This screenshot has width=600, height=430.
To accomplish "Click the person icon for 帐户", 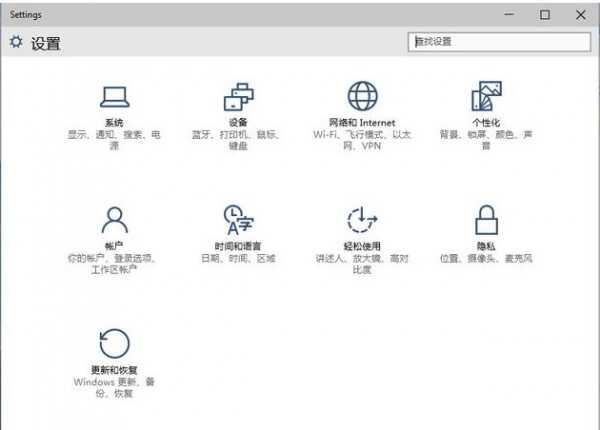I will [x=114, y=219].
